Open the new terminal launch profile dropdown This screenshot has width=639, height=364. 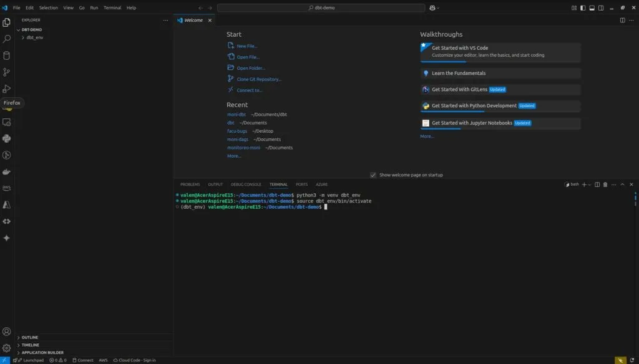click(590, 185)
